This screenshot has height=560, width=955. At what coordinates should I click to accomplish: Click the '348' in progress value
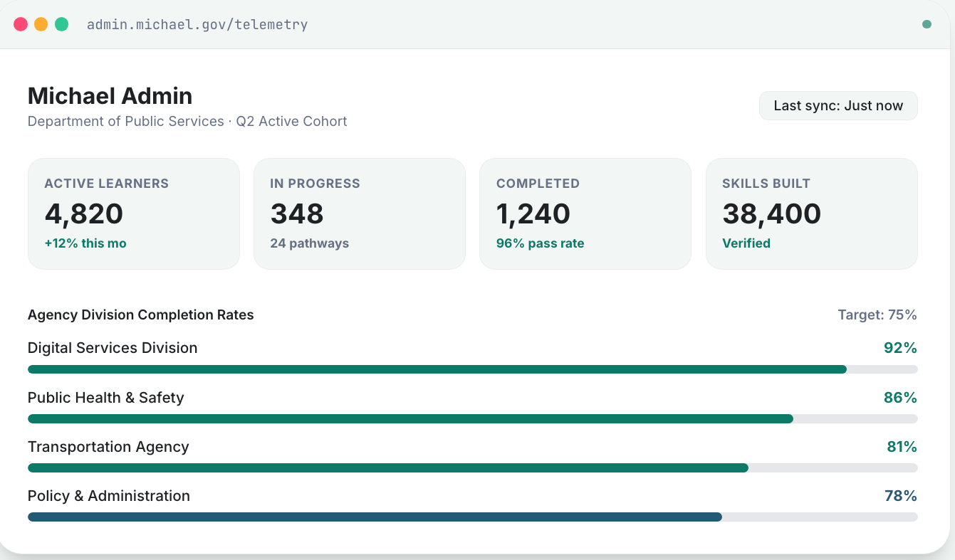pos(297,213)
